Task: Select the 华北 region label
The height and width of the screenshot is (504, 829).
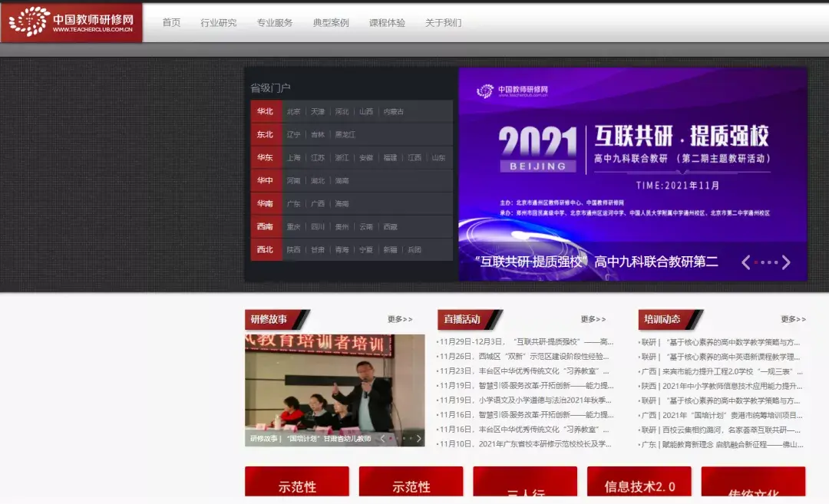Action: [x=266, y=111]
